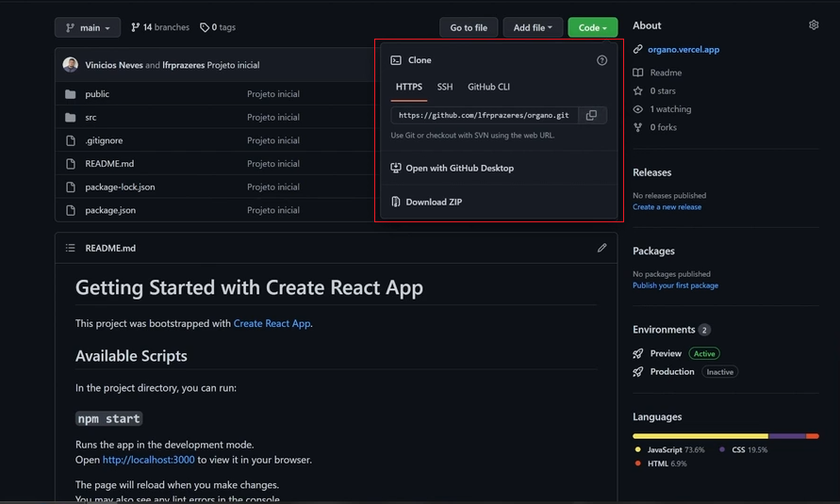840x504 pixels.
Task: Click the Clone terminal icon
Action: point(396,60)
